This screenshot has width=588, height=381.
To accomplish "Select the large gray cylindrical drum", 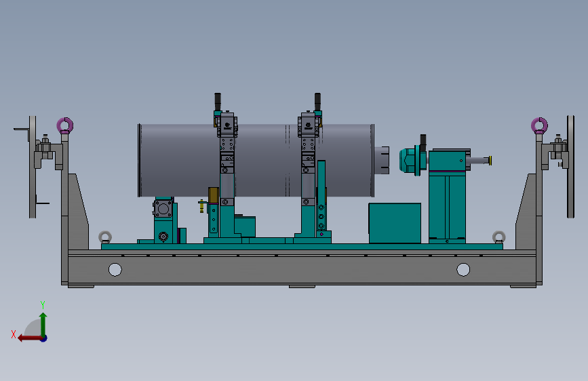I will [256, 161].
